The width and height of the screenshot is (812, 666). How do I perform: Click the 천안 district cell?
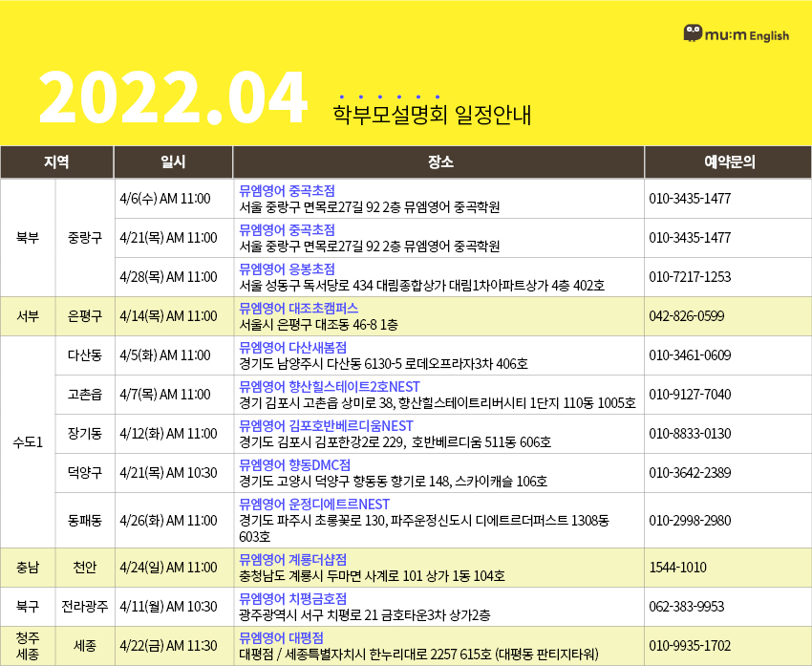(x=85, y=567)
